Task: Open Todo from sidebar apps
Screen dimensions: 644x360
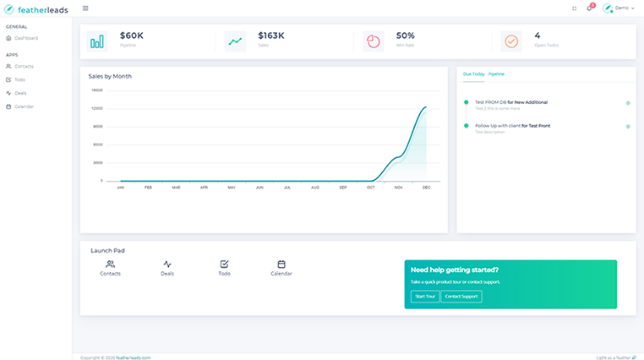Action: [x=19, y=79]
